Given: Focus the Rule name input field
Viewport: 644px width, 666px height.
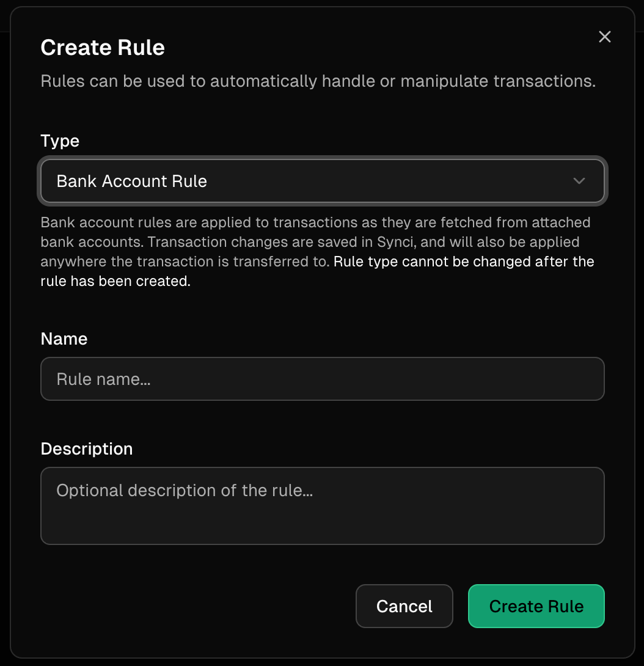Looking at the screenshot, I should tap(323, 379).
